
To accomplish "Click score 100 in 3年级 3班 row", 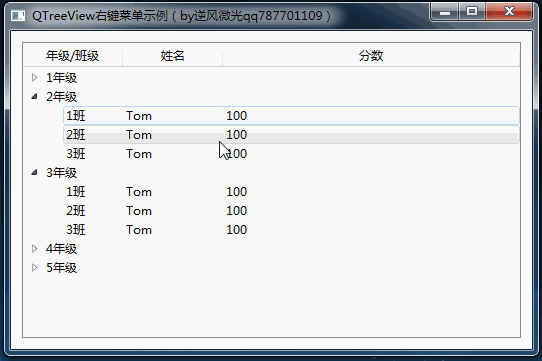I will (x=237, y=230).
